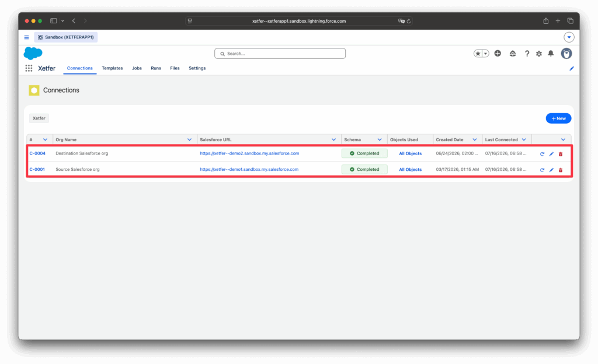The width and height of the screenshot is (598, 364).
Task: Create a new connection with New button
Action: pyautogui.click(x=558, y=118)
